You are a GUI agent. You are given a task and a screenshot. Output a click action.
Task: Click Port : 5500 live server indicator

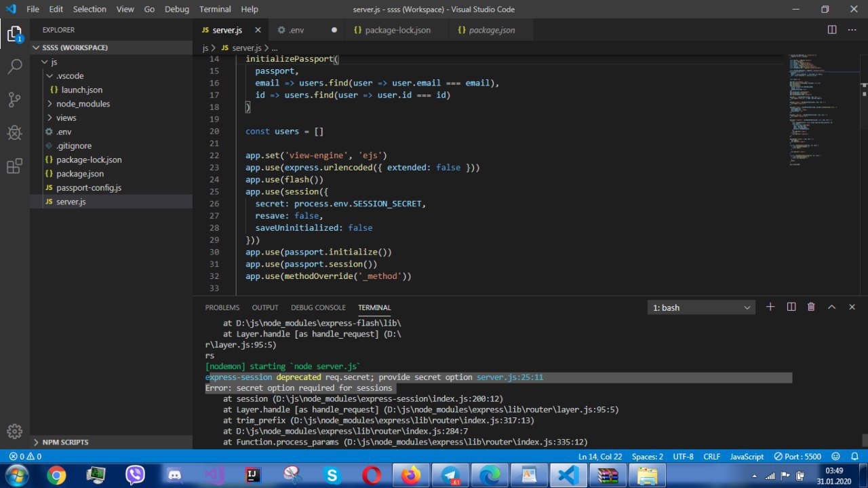(798, 457)
